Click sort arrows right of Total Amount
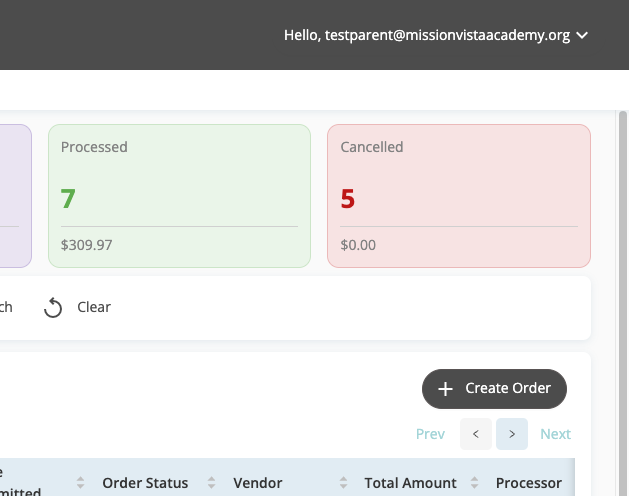Viewport: 629px width, 496px height. coord(475,483)
